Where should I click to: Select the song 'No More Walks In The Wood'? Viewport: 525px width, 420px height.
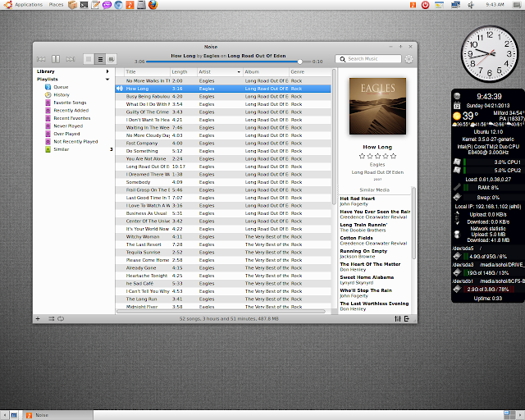coord(223,80)
